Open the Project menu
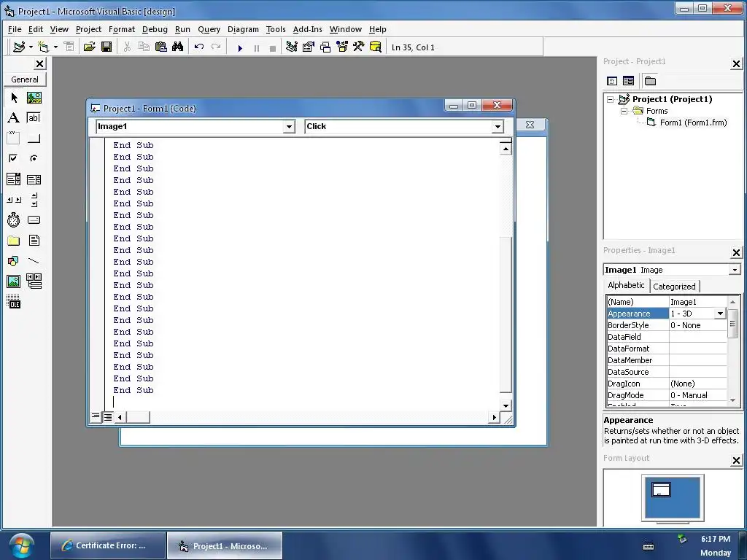This screenshot has height=560, width=747. click(x=88, y=29)
